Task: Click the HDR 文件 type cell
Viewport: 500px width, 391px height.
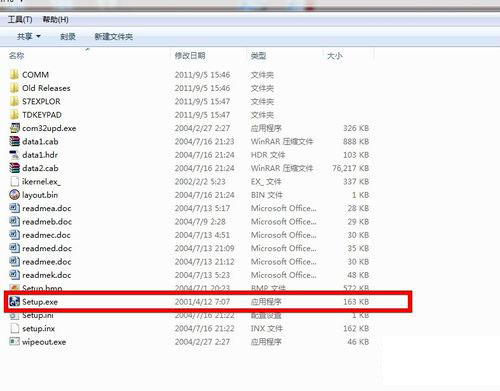Action: (x=268, y=155)
